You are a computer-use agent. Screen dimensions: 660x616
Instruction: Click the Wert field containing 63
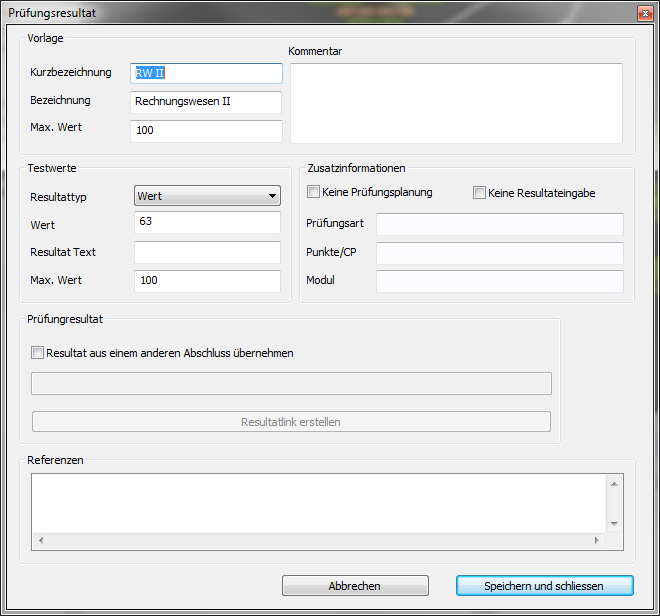(x=207, y=223)
